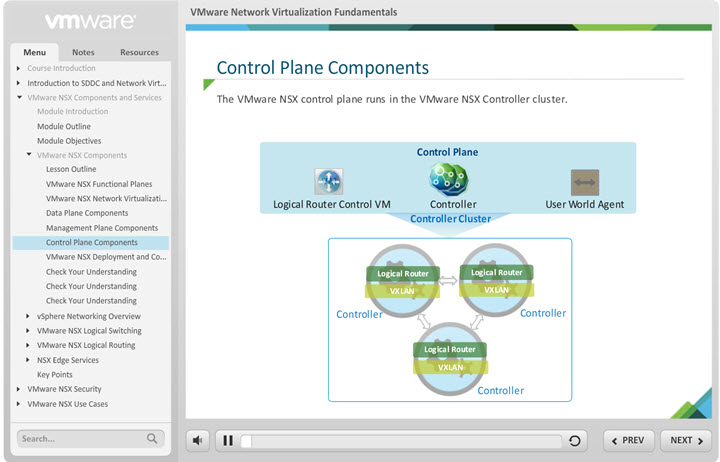Go to the next slide with NEXT
Viewport: 720px width, 462px height.
tap(686, 440)
